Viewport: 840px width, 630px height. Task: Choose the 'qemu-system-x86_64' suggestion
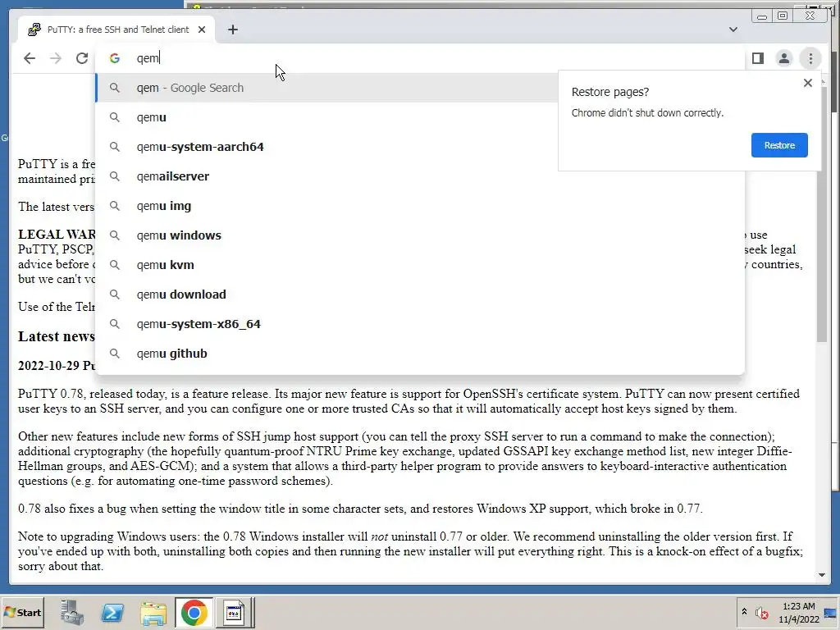point(420,324)
